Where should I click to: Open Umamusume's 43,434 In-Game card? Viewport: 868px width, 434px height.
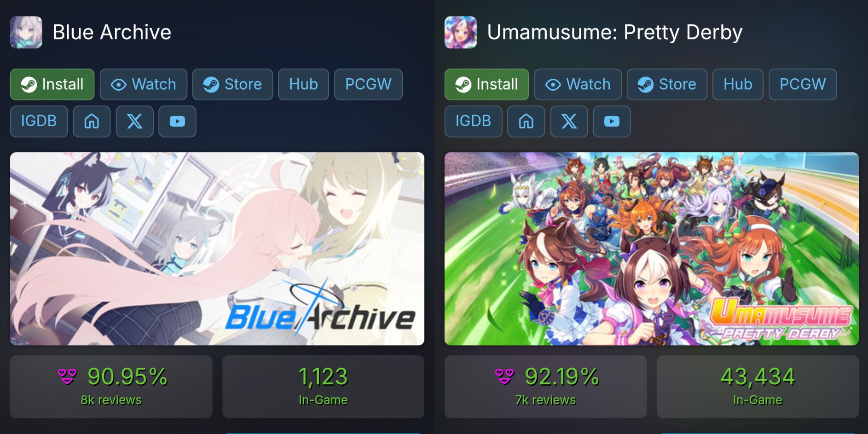tap(758, 387)
